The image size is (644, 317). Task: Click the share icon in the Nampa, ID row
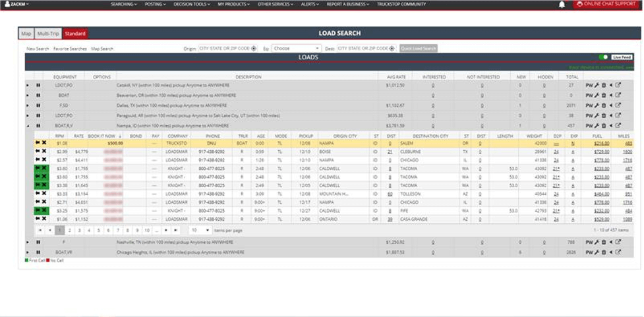click(610, 125)
